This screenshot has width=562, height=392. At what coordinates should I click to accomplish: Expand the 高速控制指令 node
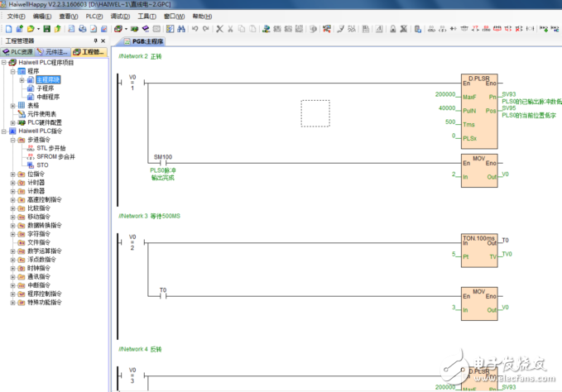point(12,200)
